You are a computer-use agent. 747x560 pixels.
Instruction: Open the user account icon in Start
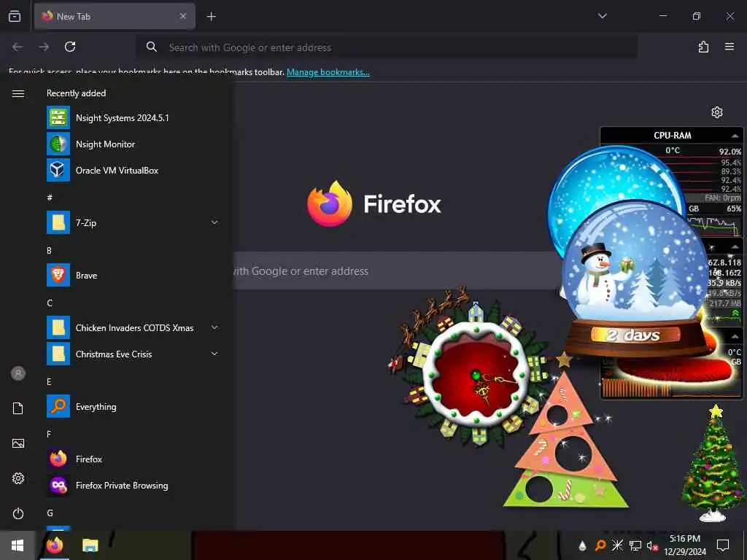pyautogui.click(x=18, y=373)
